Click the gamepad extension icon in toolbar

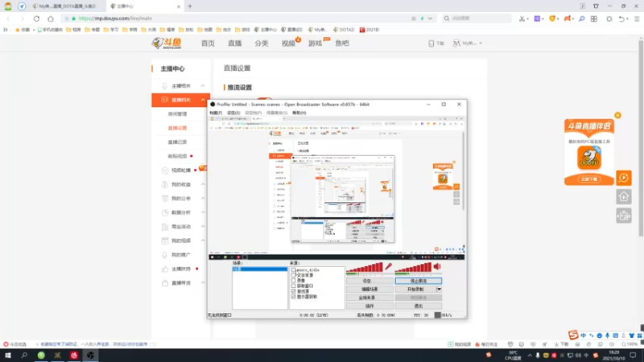click(x=568, y=19)
